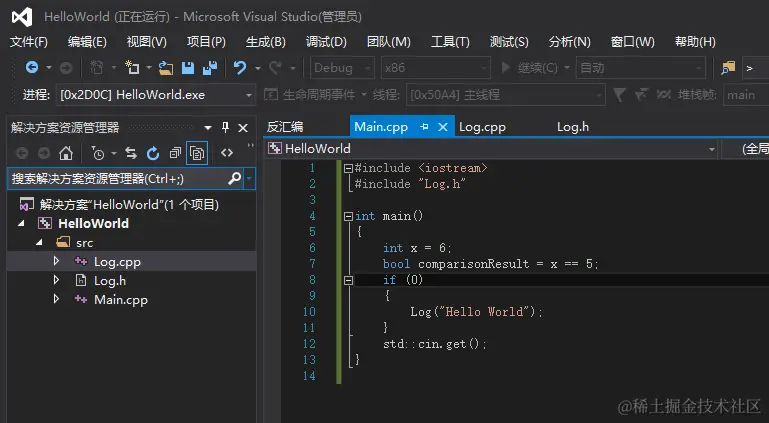Switch to the Log.h editor tab
Image resolution: width=769 pixels, height=423 pixels.
tap(573, 127)
